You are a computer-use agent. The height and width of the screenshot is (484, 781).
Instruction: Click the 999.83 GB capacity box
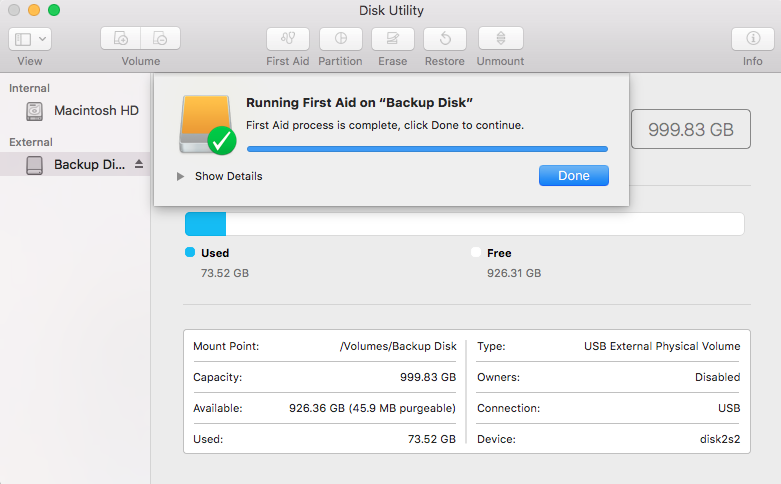(x=691, y=129)
